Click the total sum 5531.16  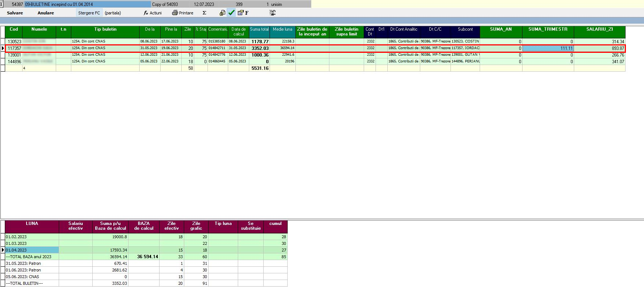pyautogui.click(x=260, y=68)
